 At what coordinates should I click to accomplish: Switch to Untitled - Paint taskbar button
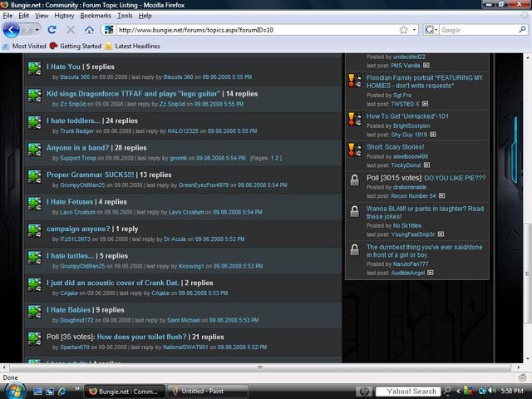[x=207, y=392]
